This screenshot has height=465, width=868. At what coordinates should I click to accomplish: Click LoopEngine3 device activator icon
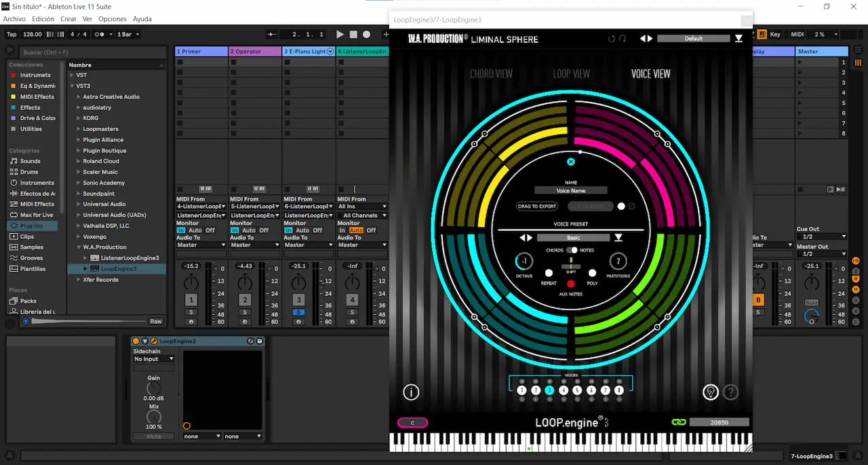point(136,341)
